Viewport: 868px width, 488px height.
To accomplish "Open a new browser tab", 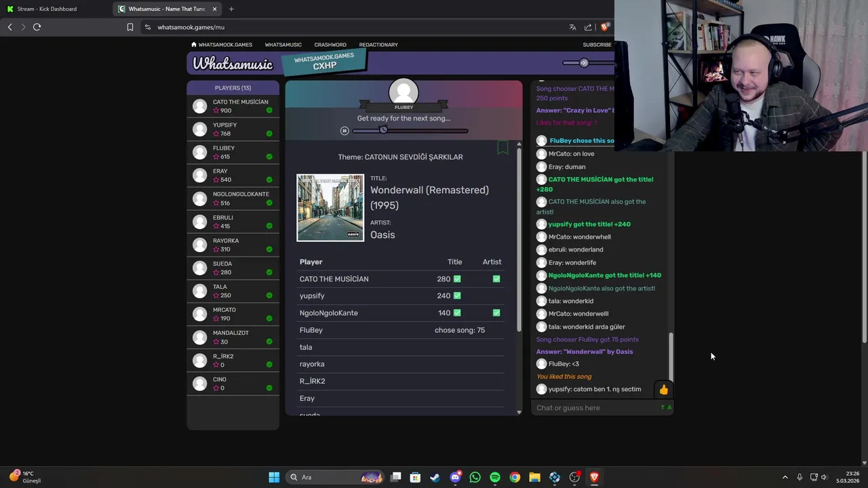I will [x=231, y=9].
